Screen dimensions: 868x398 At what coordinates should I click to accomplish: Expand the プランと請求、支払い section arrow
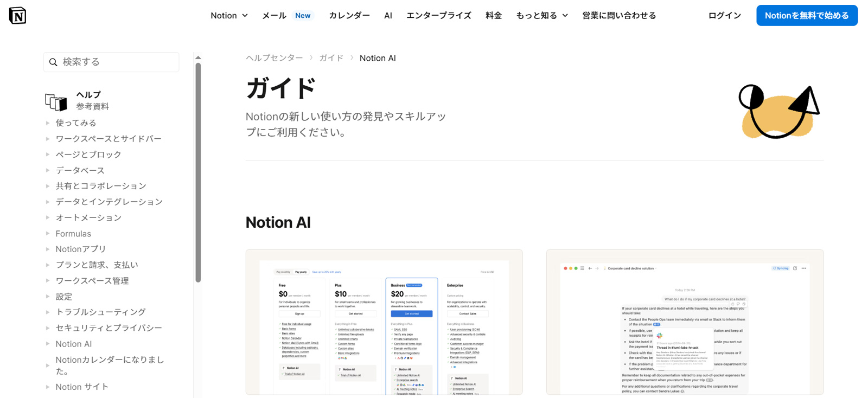pos(48,265)
